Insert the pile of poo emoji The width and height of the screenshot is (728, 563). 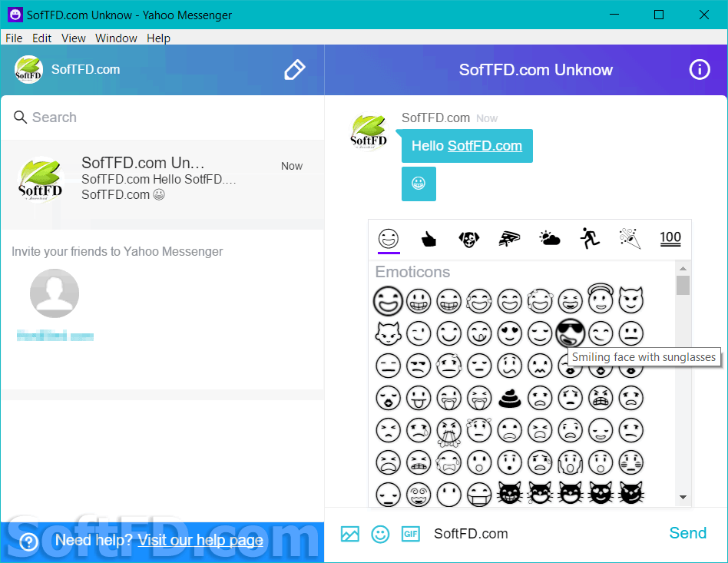coord(509,398)
